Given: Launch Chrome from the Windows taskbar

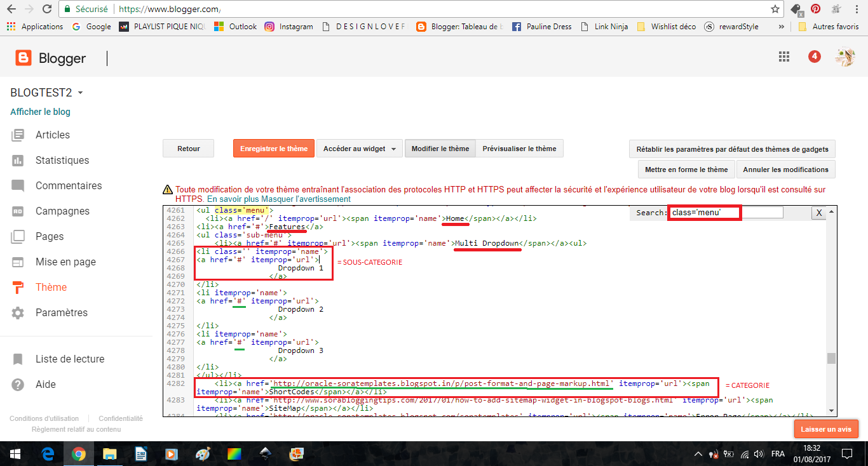Looking at the screenshot, I should click(79, 454).
